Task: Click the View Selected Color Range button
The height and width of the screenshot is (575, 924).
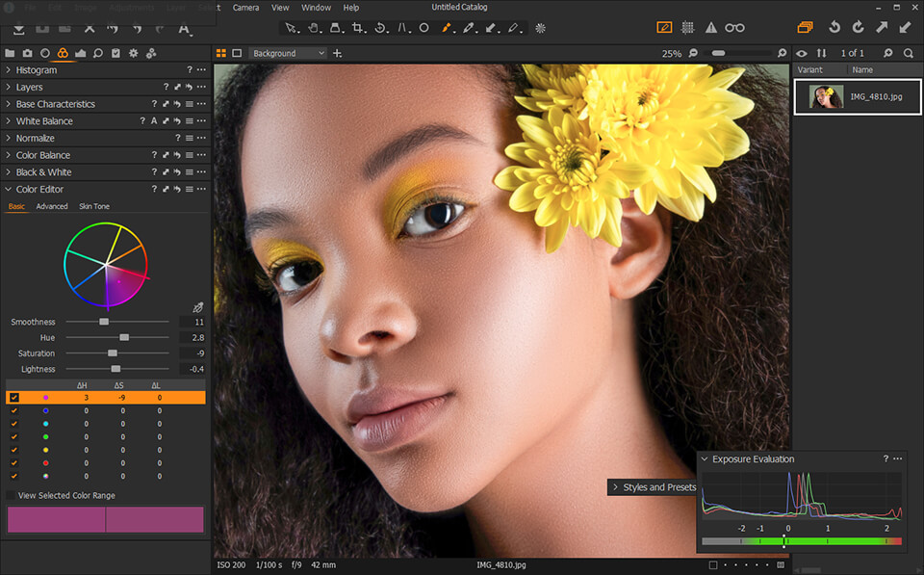Action: tap(65, 495)
